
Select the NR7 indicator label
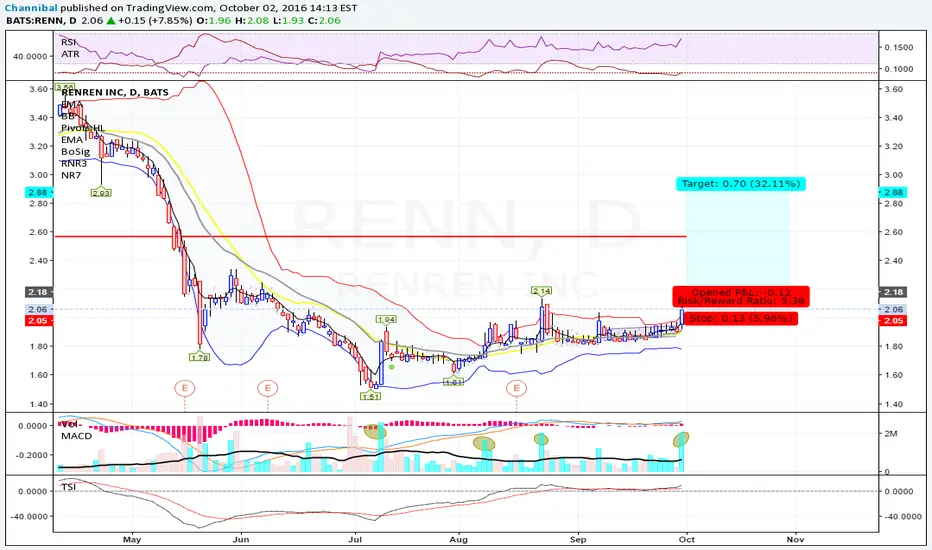pyautogui.click(x=71, y=175)
